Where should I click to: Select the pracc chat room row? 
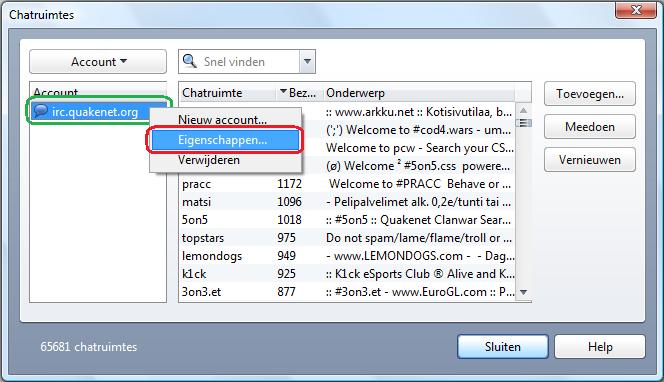347,184
